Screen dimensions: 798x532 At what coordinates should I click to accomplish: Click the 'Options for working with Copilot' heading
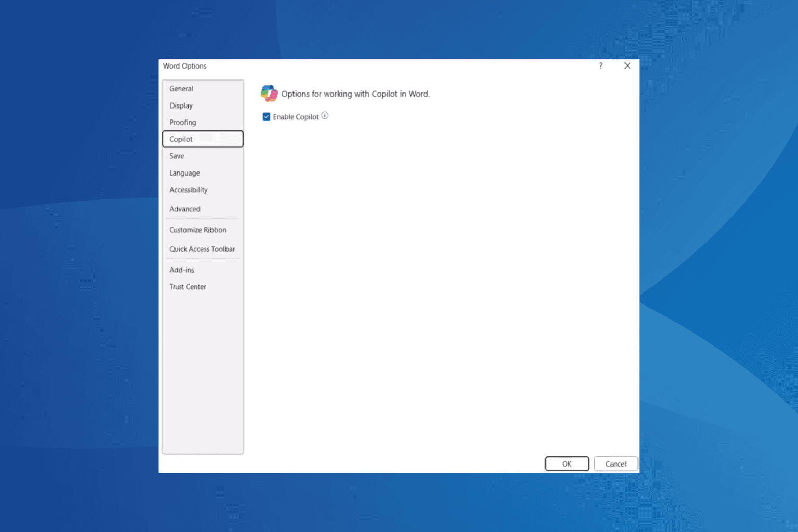click(355, 94)
